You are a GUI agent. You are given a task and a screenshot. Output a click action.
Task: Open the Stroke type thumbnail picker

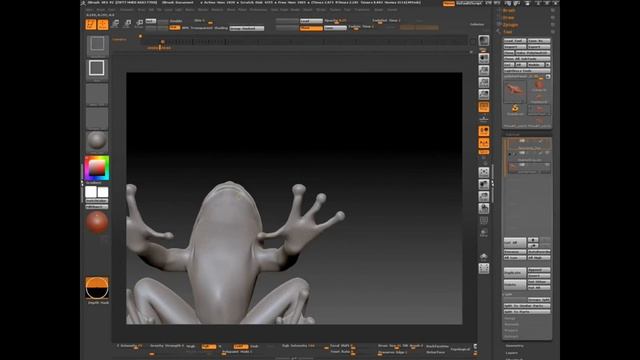click(97, 69)
